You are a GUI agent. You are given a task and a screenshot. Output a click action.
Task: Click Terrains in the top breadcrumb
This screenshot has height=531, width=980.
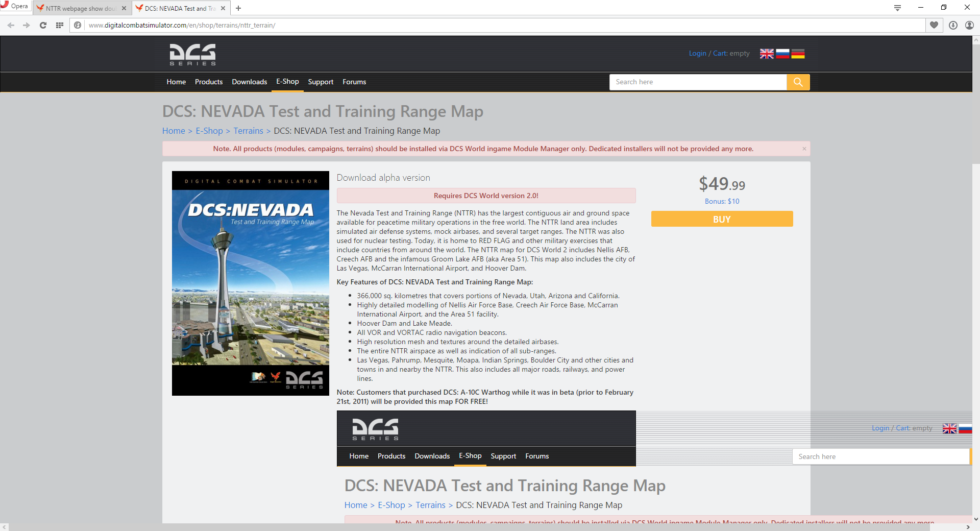coord(248,131)
